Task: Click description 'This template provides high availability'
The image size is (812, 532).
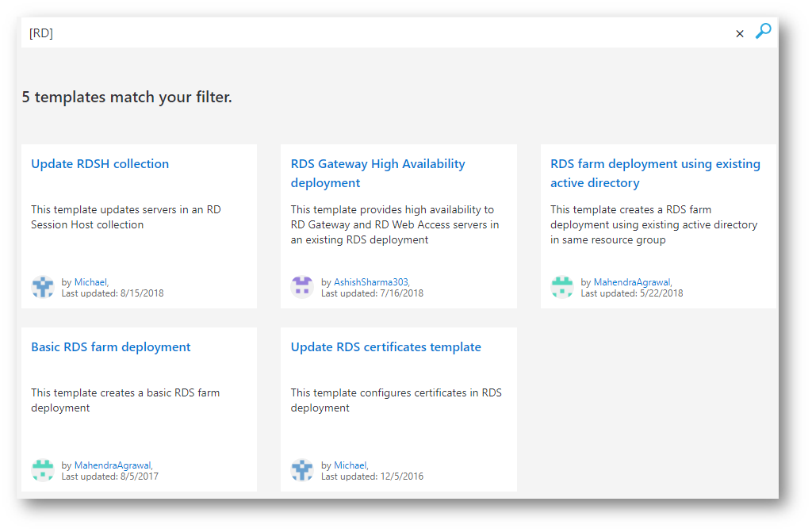Action: pyautogui.click(x=395, y=225)
